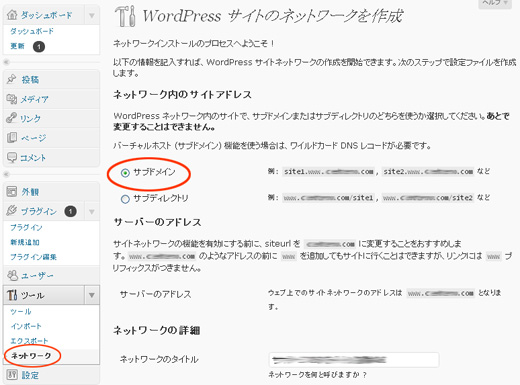Click the Tools hammer icon in sidebar
This screenshot has width=520, height=385.
pos(12,295)
